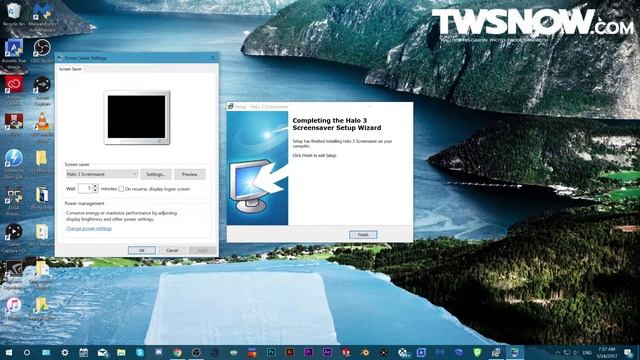Screen dimensions: 640x360
Task: Open Skype from the taskbar
Action: tap(140, 352)
